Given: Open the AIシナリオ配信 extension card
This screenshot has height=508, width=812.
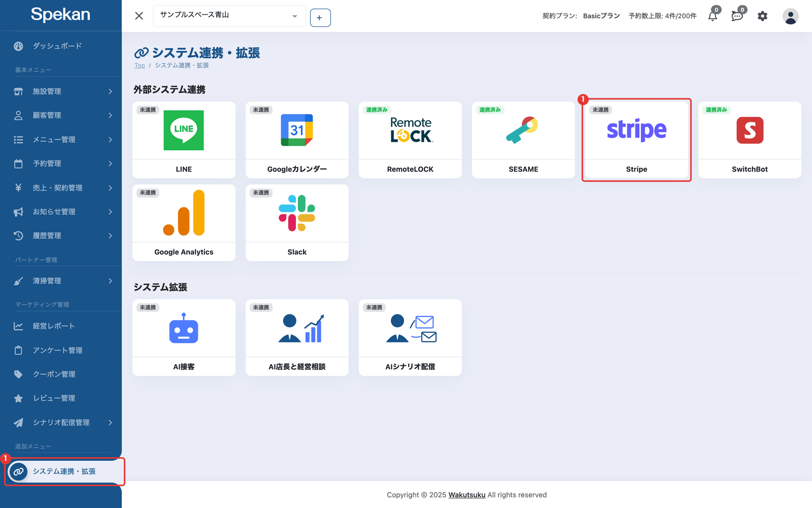Looking at the screenshot, I should [x=410, y=337].
